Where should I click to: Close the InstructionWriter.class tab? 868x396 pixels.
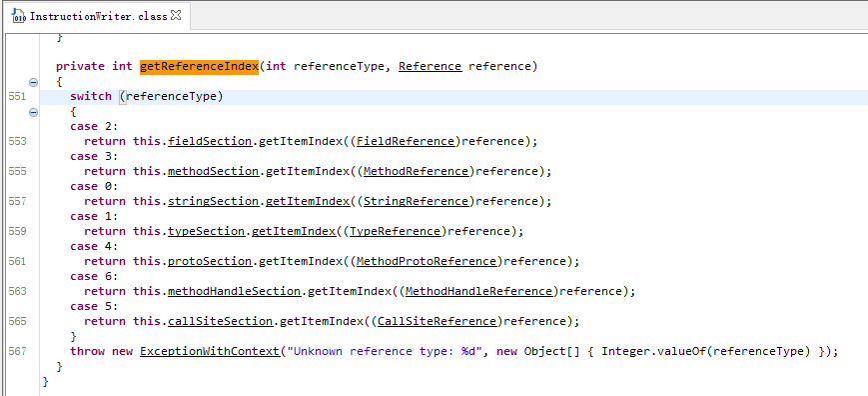click(x=176, y=16)
